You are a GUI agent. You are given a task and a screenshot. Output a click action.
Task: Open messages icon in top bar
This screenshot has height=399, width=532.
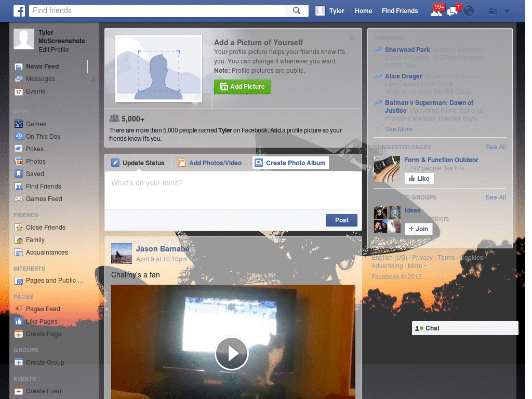(x=454, y=10)
